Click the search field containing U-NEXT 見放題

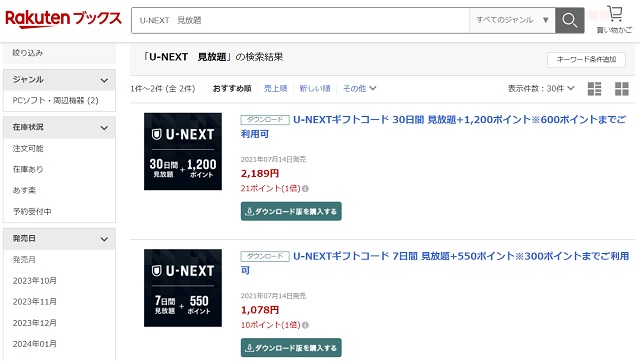300,20
